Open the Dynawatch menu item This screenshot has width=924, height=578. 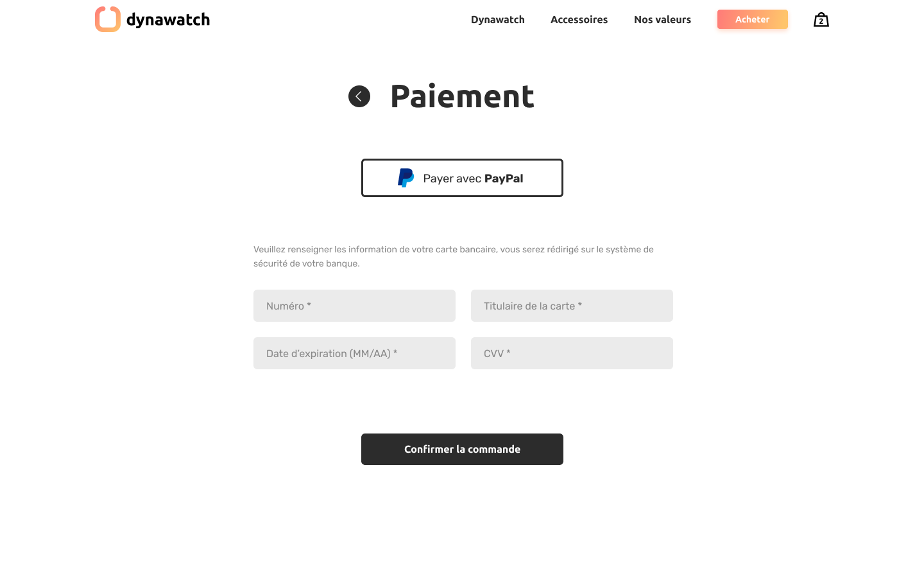click(x=497, y=19)
